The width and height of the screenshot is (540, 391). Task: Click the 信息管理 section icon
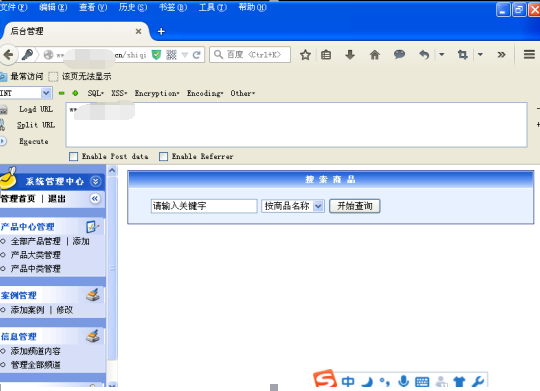(x=93, y=337)
